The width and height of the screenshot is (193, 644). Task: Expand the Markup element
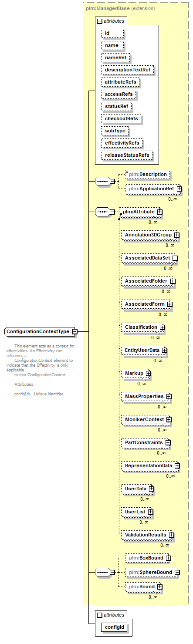point(148,374)
